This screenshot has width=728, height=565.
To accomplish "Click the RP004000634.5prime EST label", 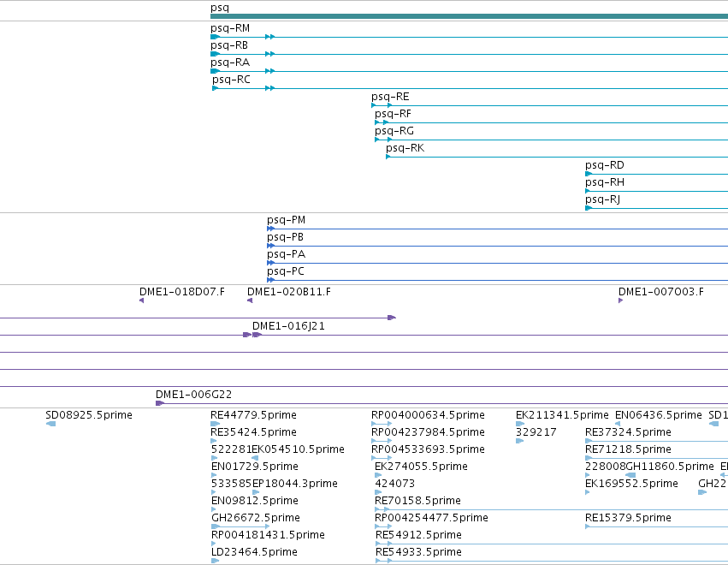I will (x=428, y=415).
